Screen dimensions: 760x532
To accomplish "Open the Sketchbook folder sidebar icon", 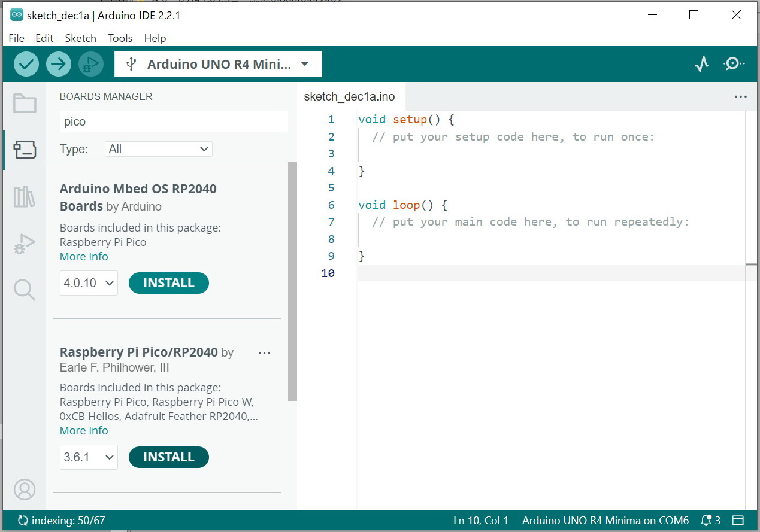I will click(25, 104).
